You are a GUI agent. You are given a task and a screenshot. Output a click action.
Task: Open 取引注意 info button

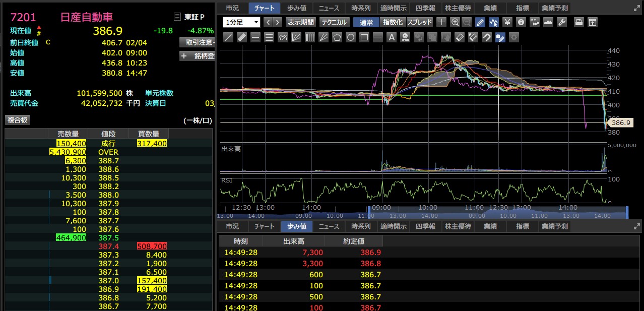tap(198, 42)
